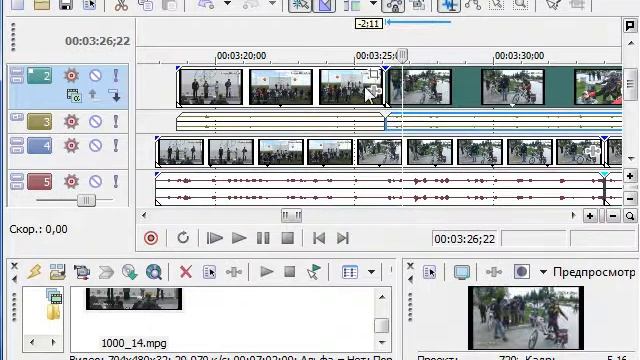Click track 5 volume slider handle
Screen dimensions: 640x360
pyautogui.click(x=86, y=200)
